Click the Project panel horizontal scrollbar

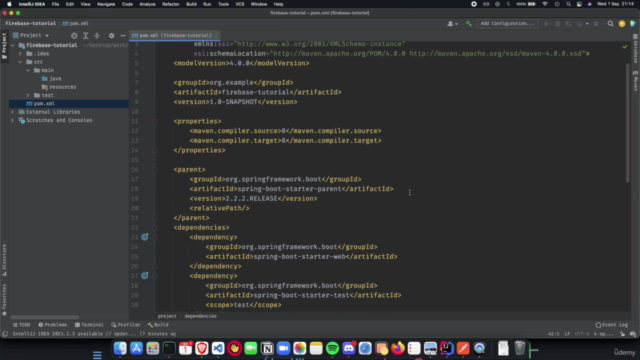pos(44,317)
